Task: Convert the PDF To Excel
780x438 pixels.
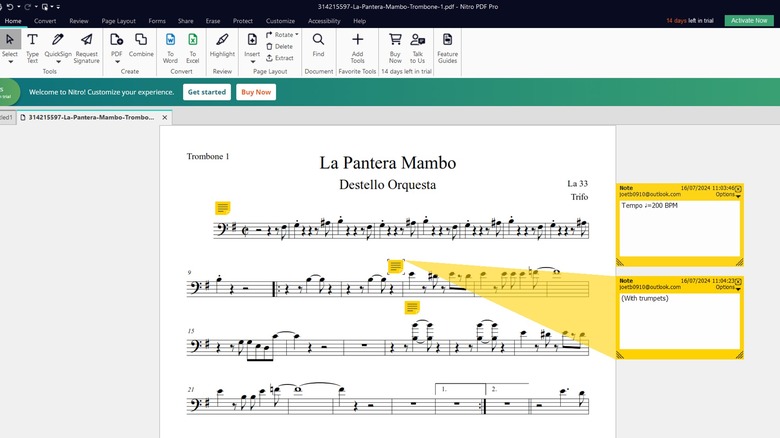Action: (x=193, y=46)
